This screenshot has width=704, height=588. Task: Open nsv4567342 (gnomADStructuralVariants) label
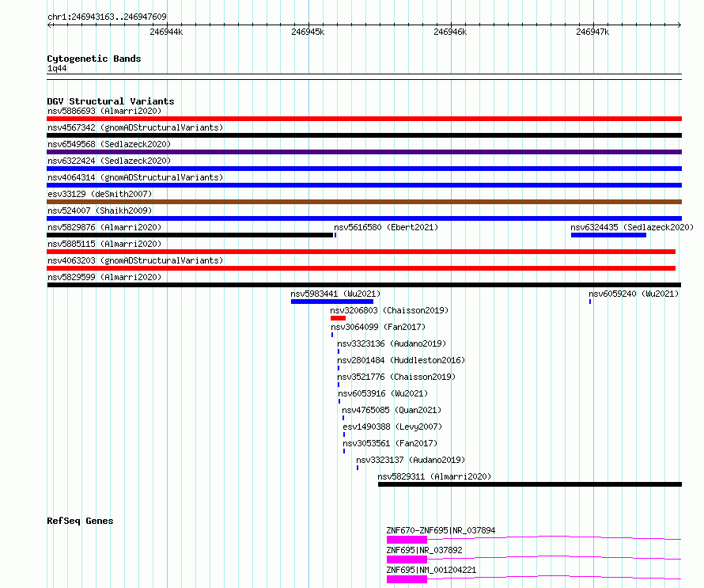click(x=135, y=127)
